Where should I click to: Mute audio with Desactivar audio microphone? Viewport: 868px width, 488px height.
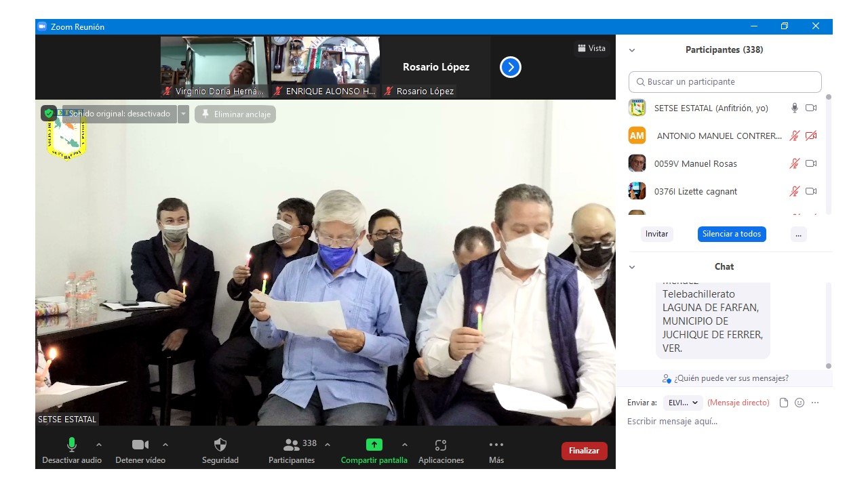[71, 451]
